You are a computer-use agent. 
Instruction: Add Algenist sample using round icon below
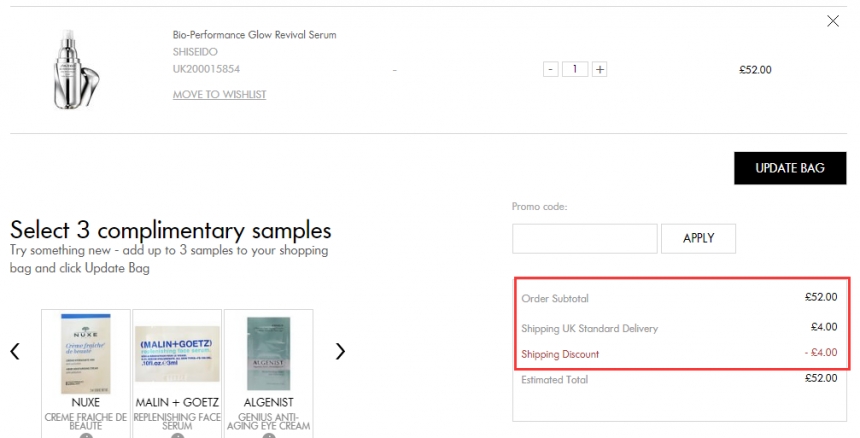pos(269,435)
